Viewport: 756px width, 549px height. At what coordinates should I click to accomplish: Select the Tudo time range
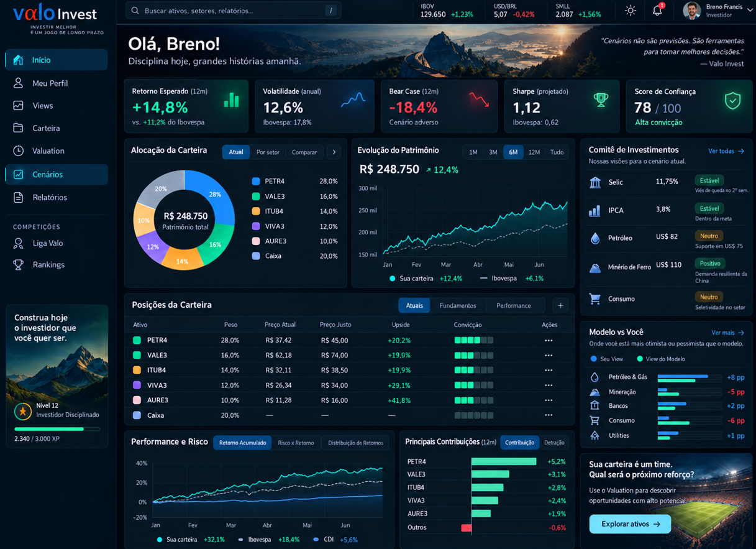click(x=557, y=152)
